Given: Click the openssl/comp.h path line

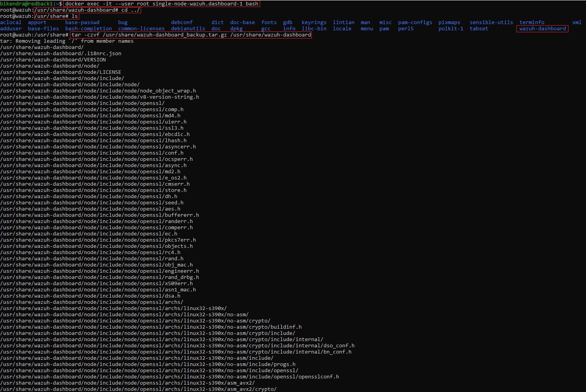Looking at the screenshot, I should (92, 109).
